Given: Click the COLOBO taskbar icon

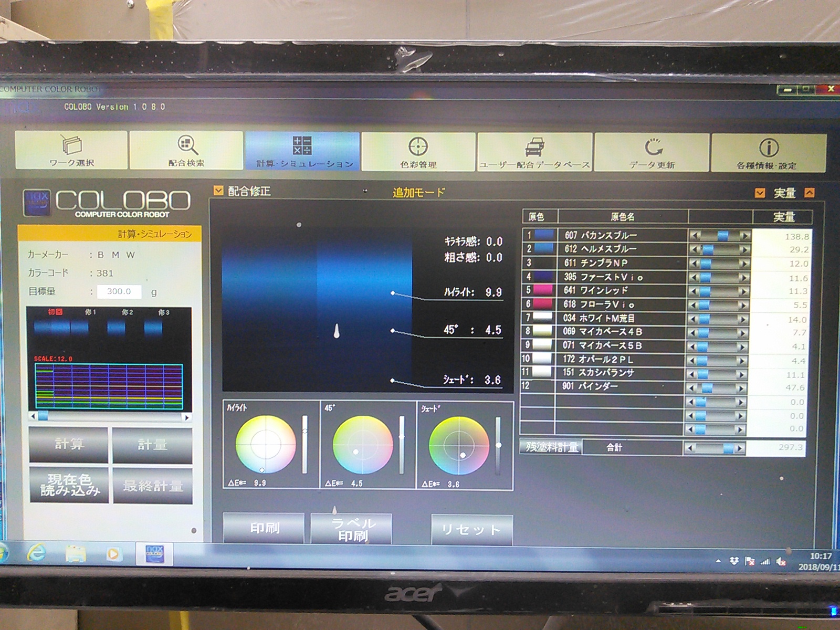Looking at the screenshot, I should coord(154,554).
